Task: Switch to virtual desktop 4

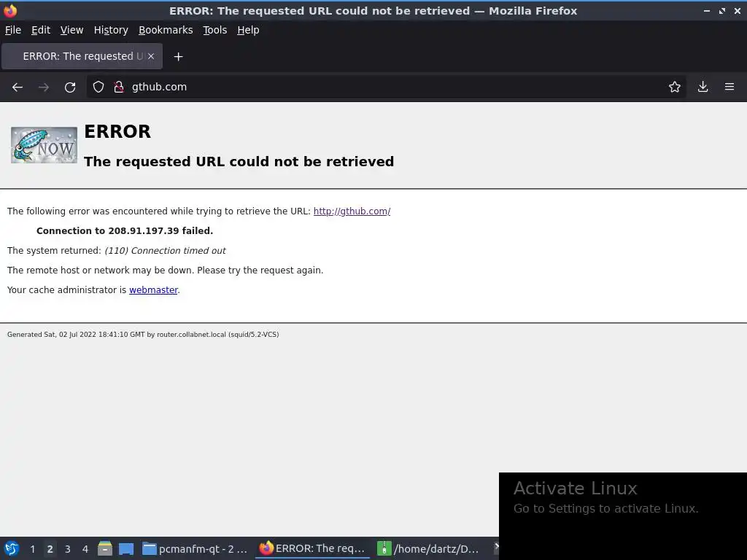Action: click(85, 549)
